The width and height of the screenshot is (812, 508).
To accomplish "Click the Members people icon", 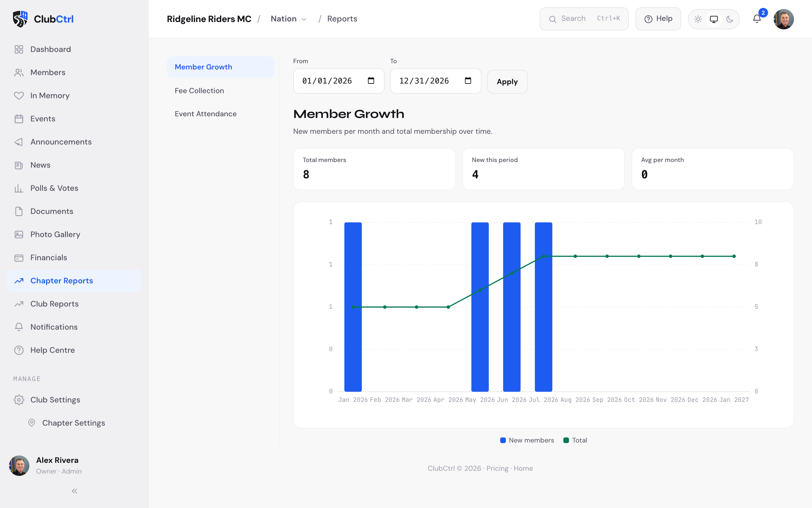I will [19, 73].
